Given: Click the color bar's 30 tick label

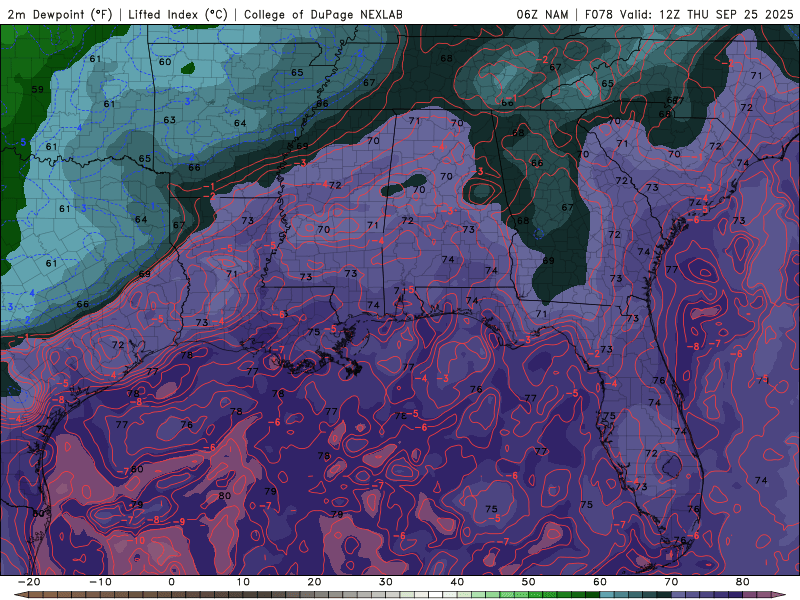Looking at the screenshot, I should click(x=386, y=582).
